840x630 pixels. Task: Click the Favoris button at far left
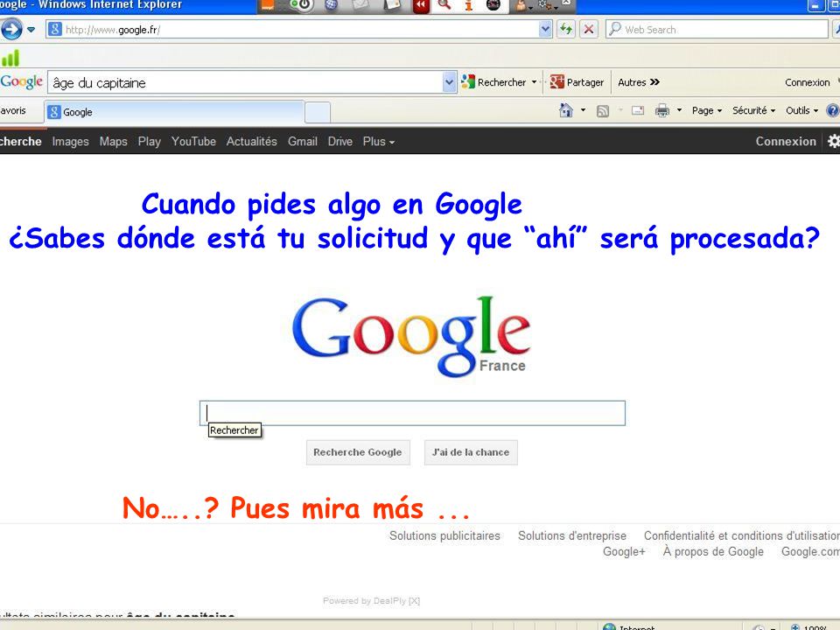(x=13, y=111)
